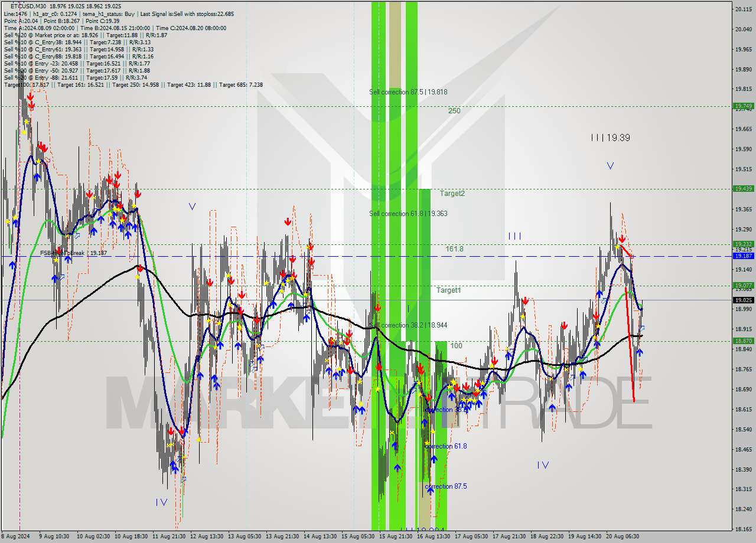Click the green 19.749 price tag
This screenshot has height=543, width=756.
[743, 106]
